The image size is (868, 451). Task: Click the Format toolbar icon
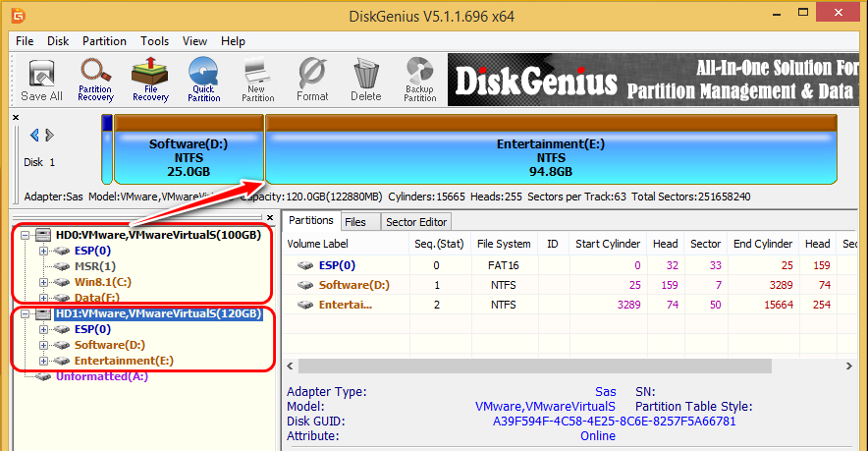tap(312, 80)
